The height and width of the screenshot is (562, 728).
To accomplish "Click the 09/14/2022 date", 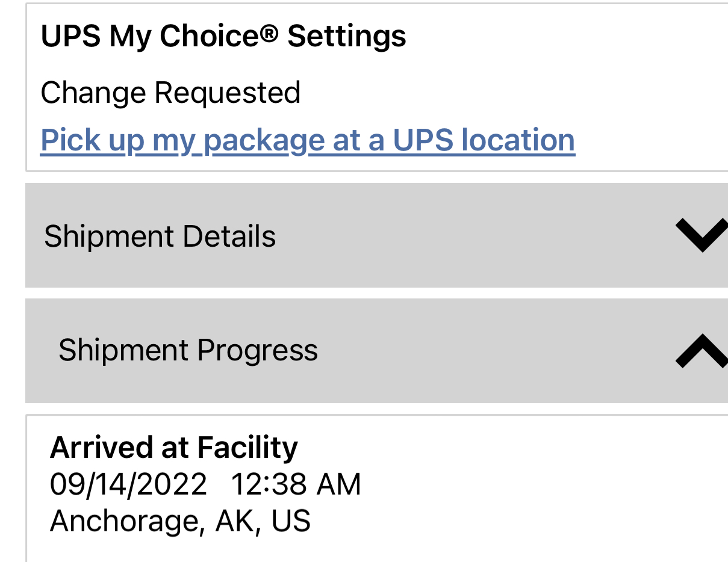I will coord(128,484).
